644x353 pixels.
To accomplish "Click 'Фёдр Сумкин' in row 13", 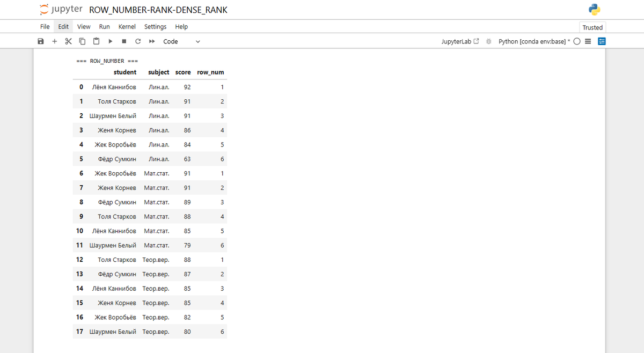I will point(118,274).
